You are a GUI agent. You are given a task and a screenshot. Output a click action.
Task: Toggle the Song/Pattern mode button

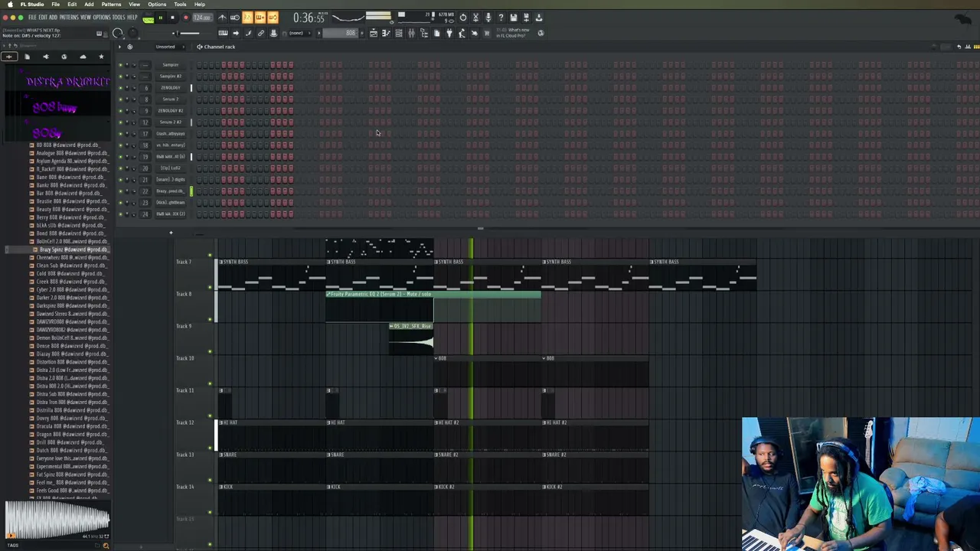148,18
